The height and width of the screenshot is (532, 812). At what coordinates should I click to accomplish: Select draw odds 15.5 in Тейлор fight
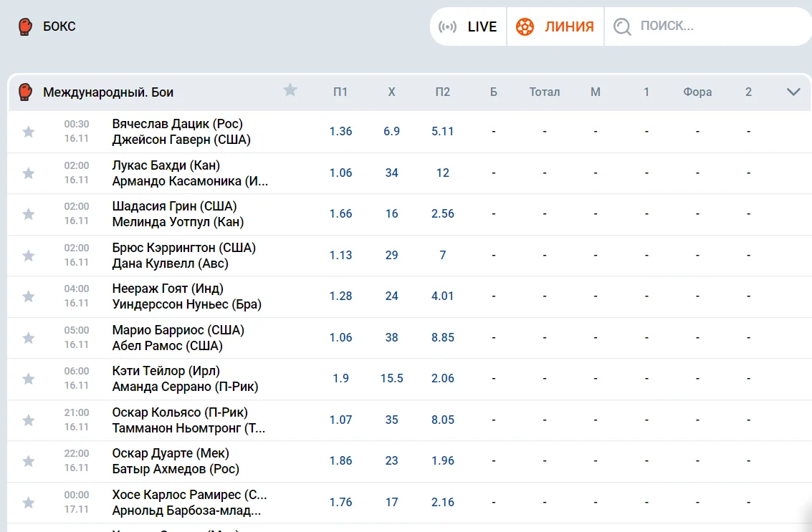coord(391,378)
